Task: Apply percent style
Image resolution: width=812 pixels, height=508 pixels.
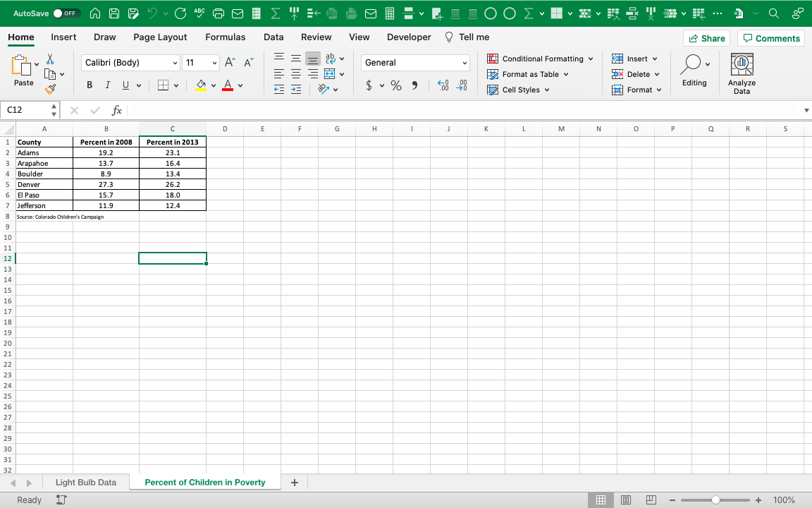Action: pos(396,85)
